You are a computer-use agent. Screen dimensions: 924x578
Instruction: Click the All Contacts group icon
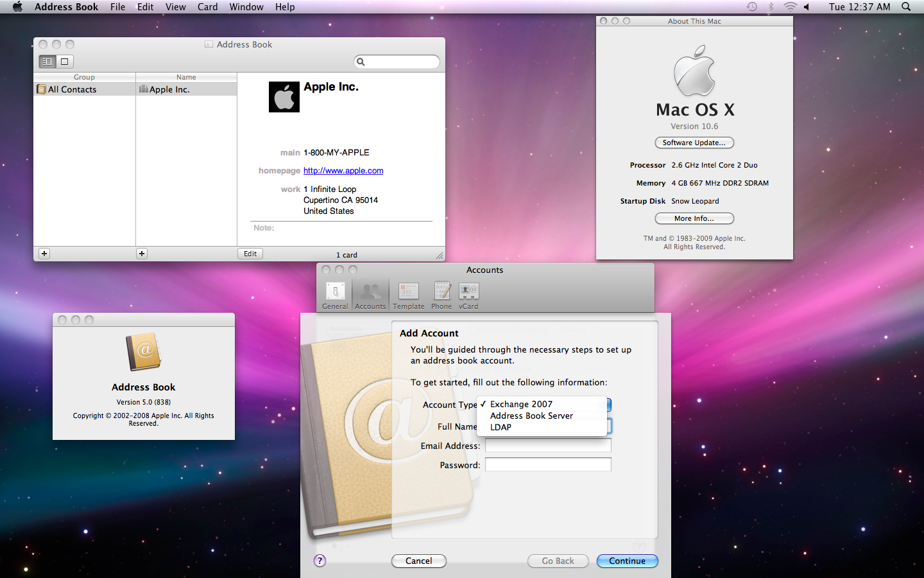click(42, 89)
